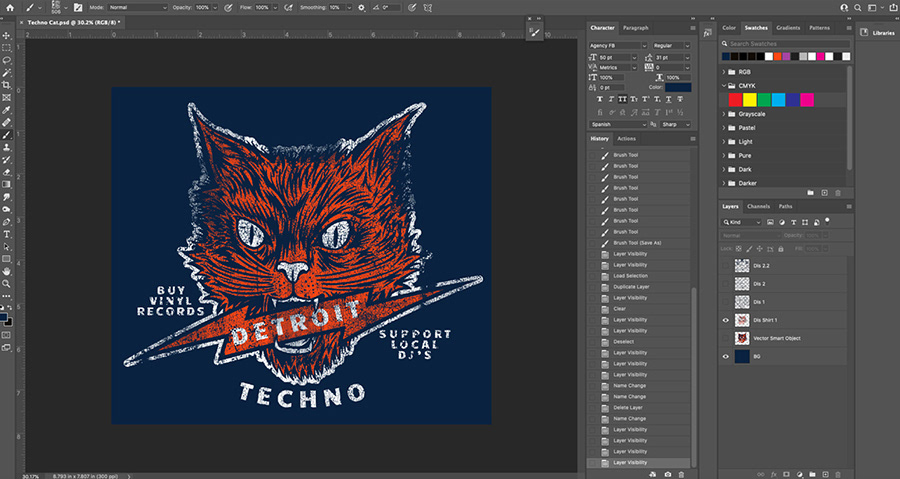
Task: Delete layer trash icon in Layers panel
Action: [838, 474]
